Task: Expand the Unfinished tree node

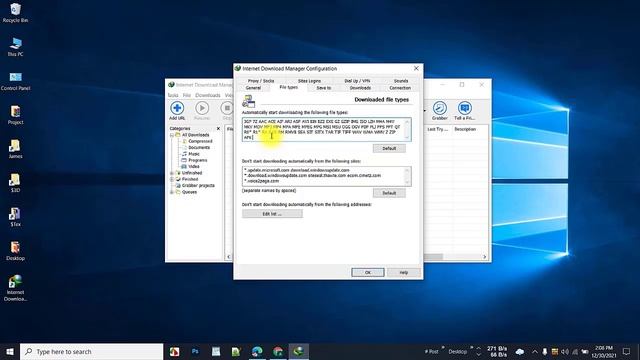Action: (x=172, y=173)
